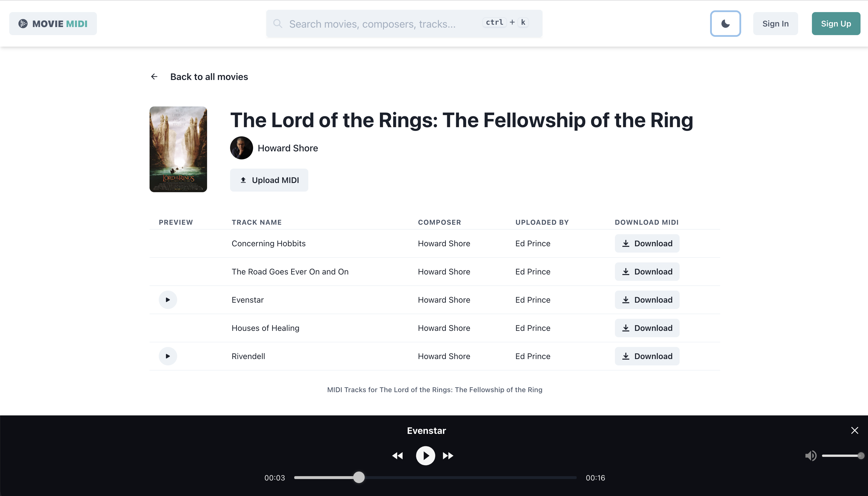Download The Road Goes Ever On MIDI

(647, 272)
